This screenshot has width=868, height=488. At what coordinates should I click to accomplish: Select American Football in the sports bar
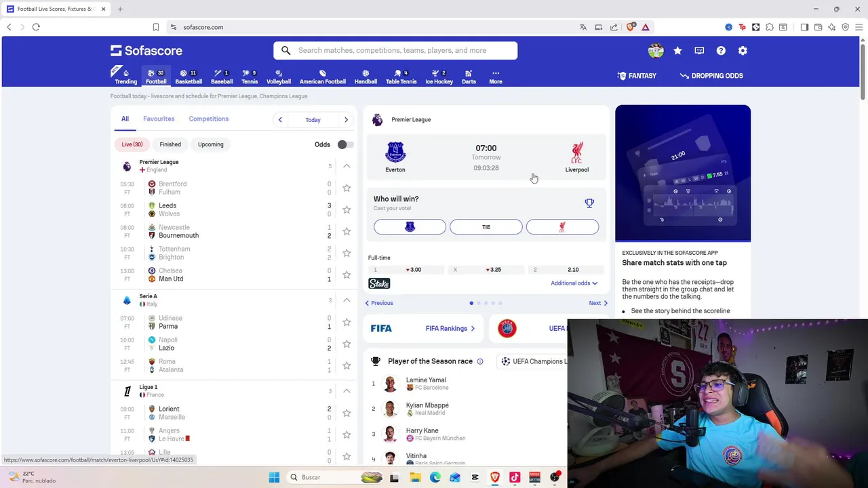(x=323, y=76)
